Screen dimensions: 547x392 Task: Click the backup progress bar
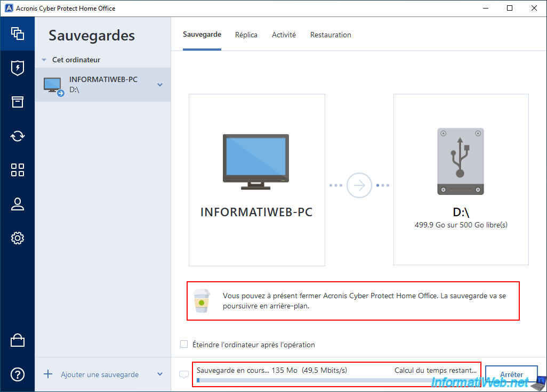(x=336, y=380)
